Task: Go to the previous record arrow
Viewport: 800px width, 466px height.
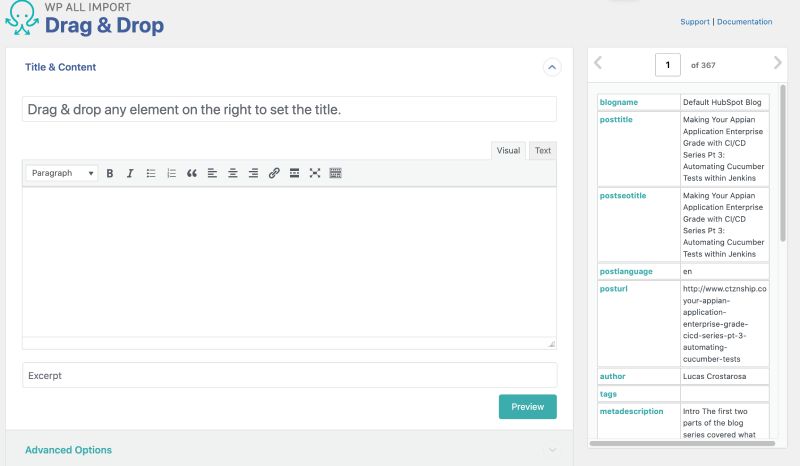Action: (x=598, y=63)
